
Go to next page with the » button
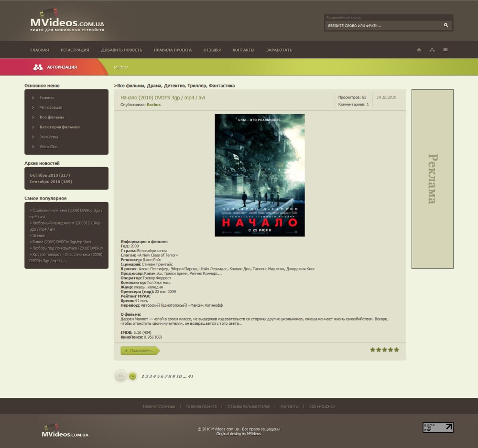(x=132, y=376)
